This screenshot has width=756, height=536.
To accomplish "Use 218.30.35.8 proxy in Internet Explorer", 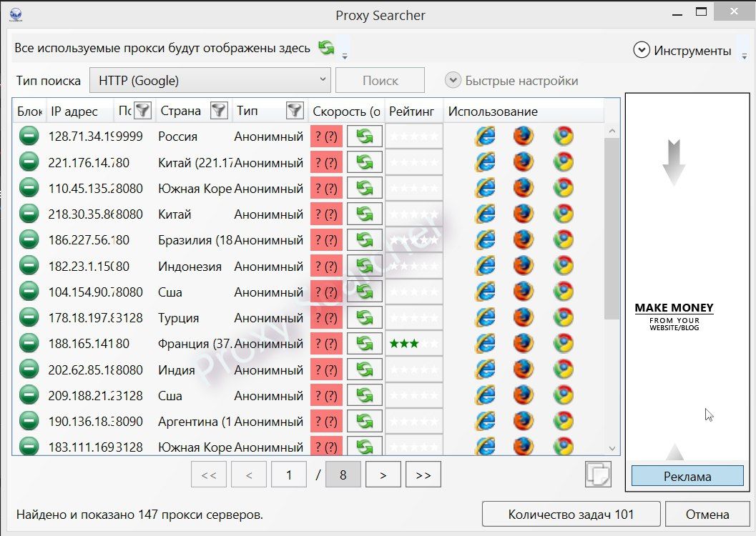I will (x=485, y=214).
